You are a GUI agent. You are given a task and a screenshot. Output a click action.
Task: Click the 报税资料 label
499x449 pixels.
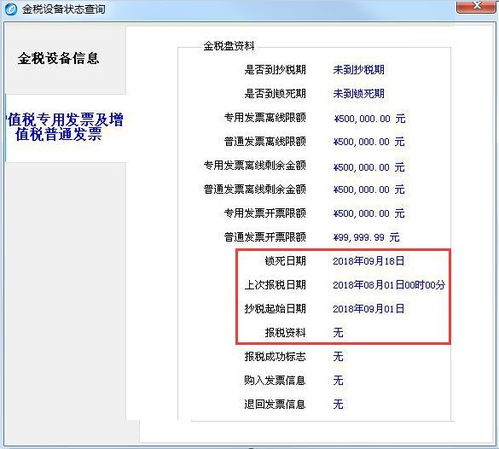click(x=285, y=332)
